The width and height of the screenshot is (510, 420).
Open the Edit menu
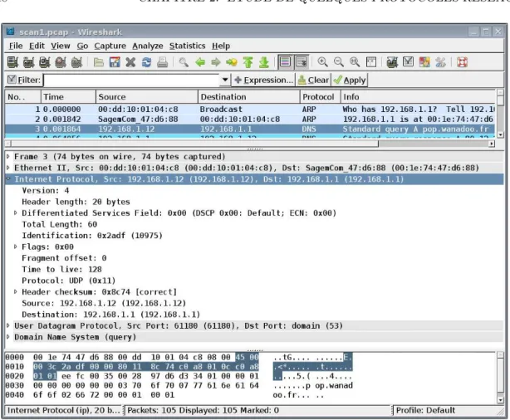(37, 46)
